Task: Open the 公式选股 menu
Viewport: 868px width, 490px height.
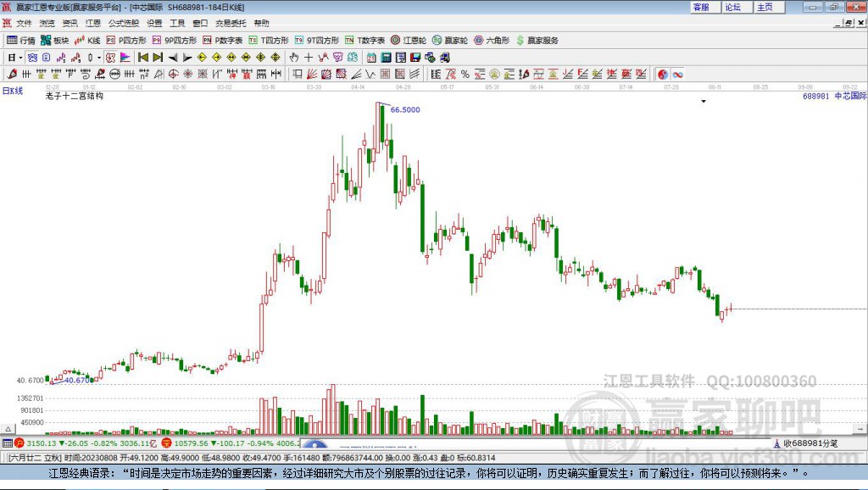Action: point(124,23)
